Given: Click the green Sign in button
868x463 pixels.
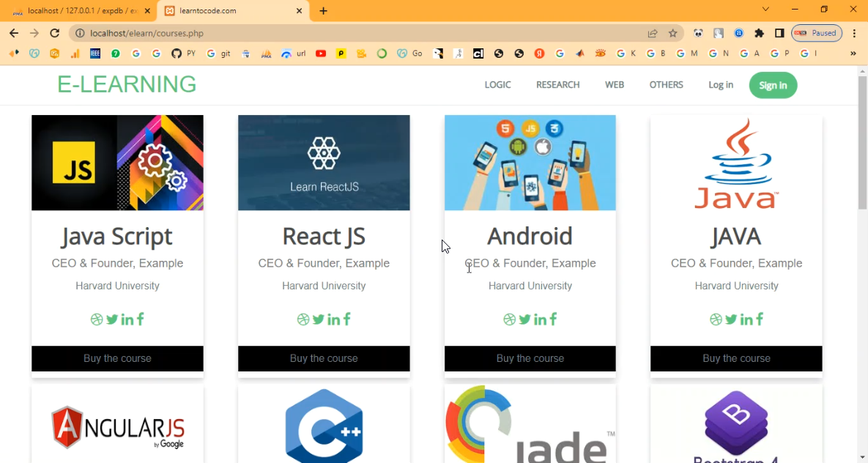Looking at the screenshot, I should pos(773,85).
